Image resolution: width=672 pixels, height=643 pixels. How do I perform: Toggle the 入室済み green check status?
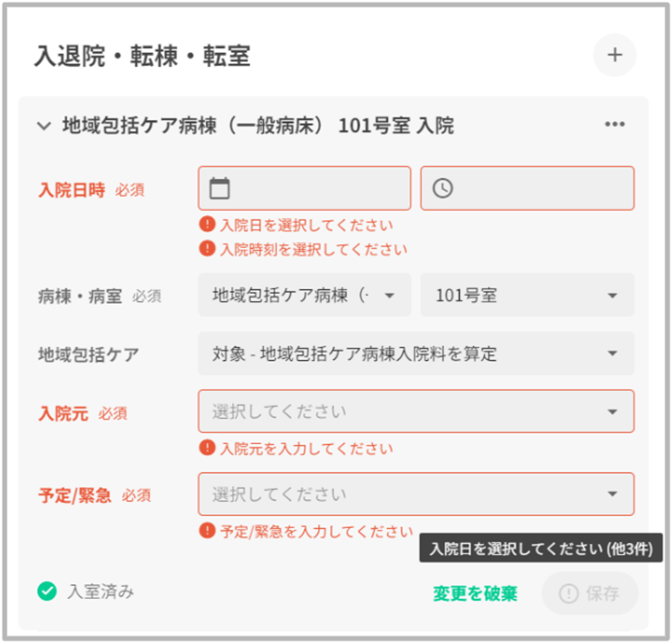click(47, 591)
